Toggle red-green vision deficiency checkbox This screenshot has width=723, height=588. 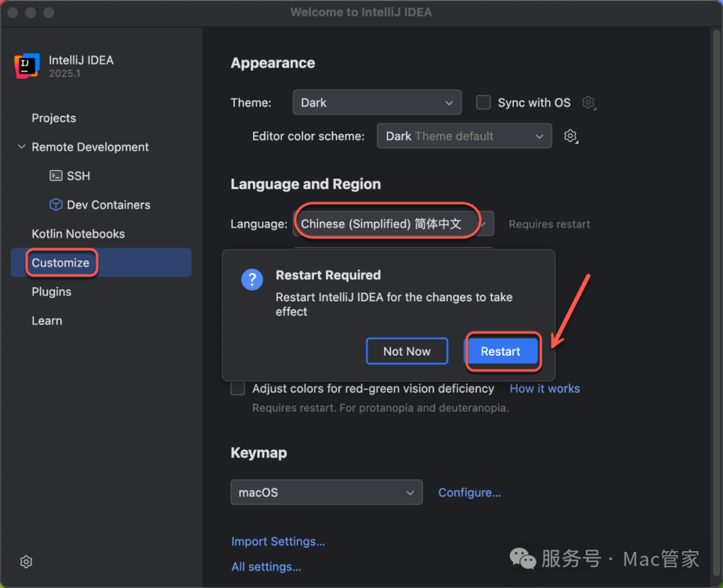tap(238, 388)
